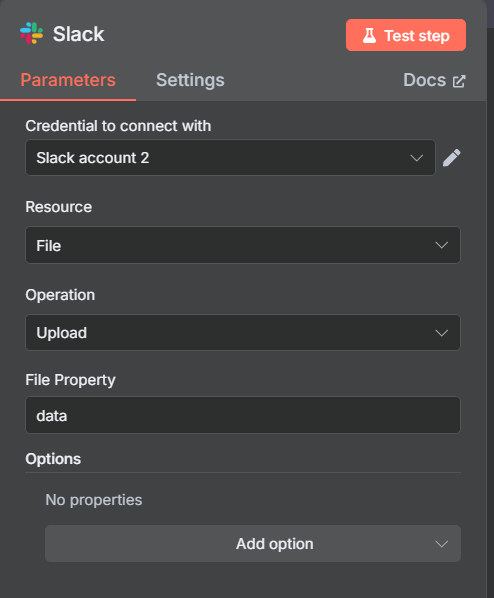Switch to the Settings tab

(190, 80)
